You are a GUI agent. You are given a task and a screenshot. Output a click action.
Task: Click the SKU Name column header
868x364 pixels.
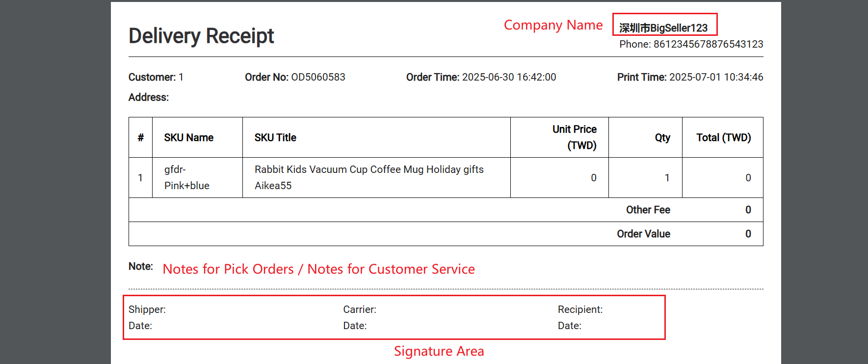(189, 138)
